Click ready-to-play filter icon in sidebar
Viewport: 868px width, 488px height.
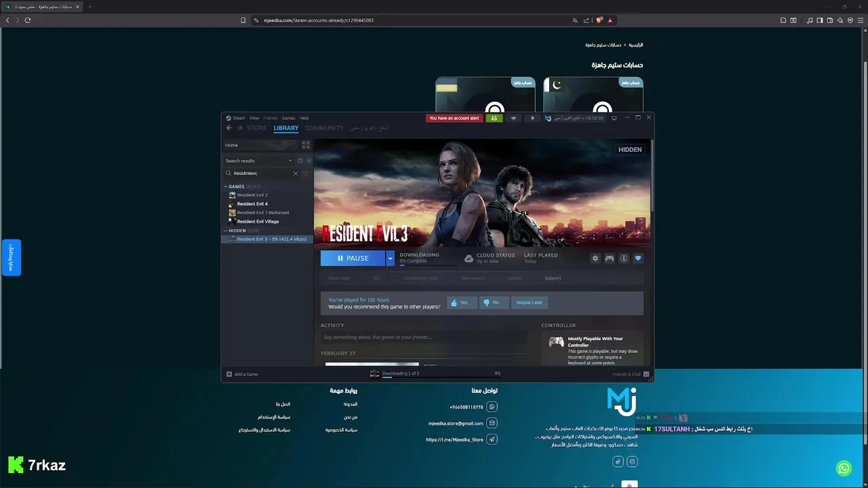(x=309, y=161)
